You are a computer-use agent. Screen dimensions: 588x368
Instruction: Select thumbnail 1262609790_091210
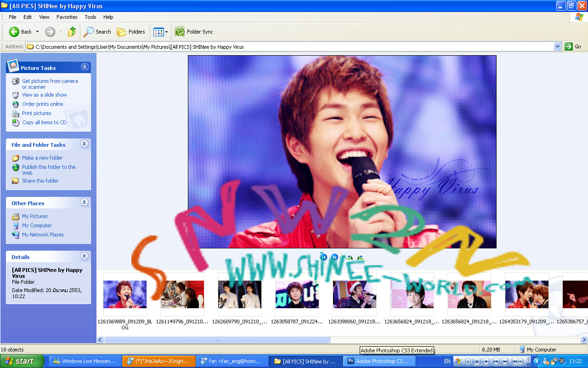point(240,294)
